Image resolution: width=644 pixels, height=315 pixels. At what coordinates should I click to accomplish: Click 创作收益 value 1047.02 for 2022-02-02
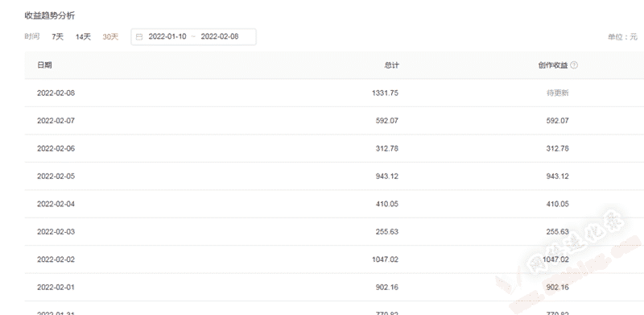(x=555, y=259)
